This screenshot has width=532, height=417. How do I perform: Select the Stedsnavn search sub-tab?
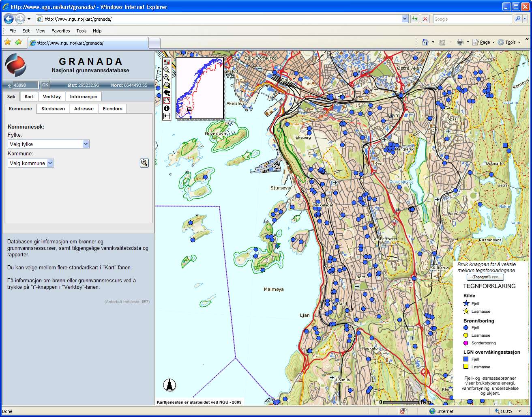pyautogui.click(x=53, y=109)
